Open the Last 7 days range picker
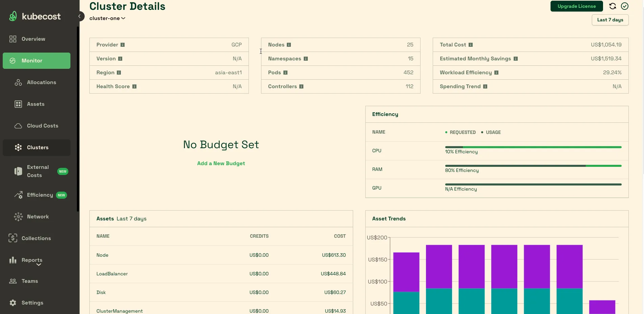Viewport: 644px width, 314px height. point(610,20)
